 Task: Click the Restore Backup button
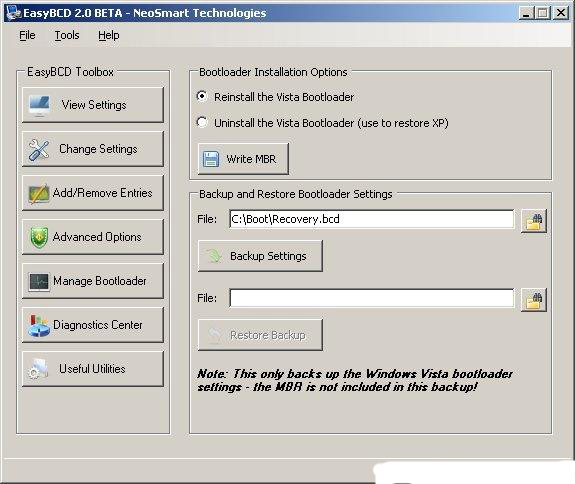click(260, 335)
